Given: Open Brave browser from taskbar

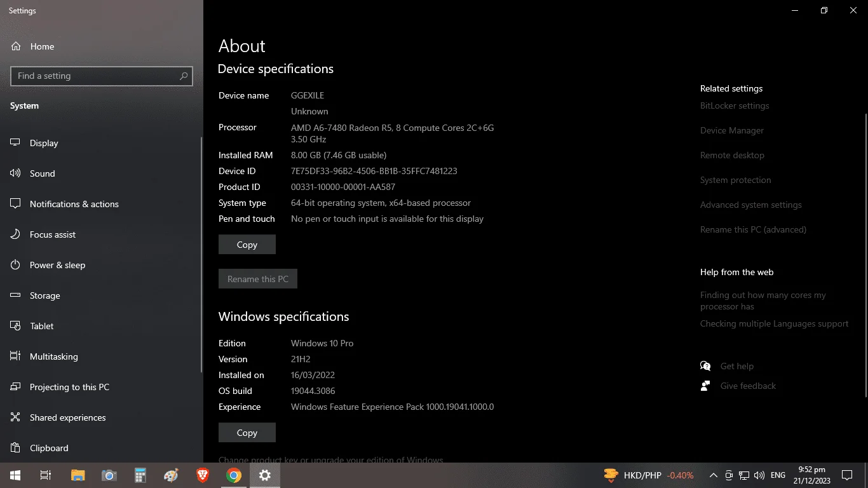Looking at the screenshot, I should point(203,475).
